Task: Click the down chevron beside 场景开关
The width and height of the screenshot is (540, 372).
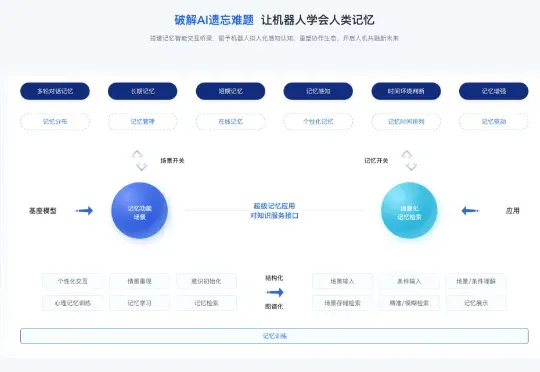Action: coord(142,166)
